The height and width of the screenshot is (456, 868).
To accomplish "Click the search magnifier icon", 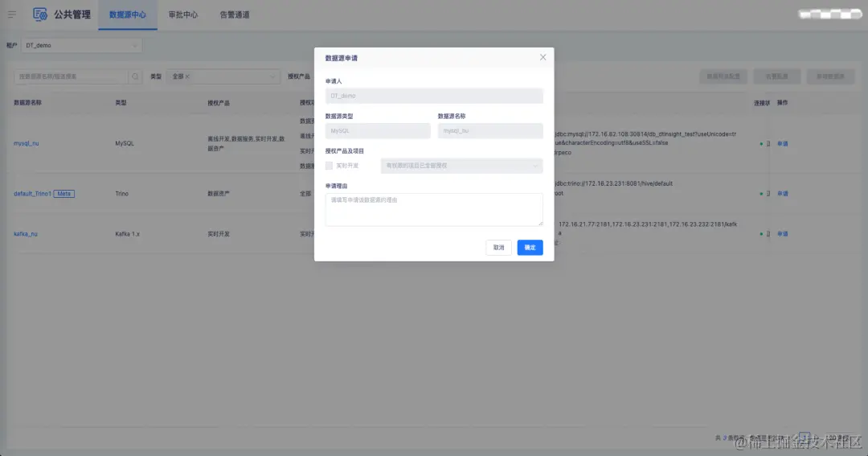I will (135, 76).
